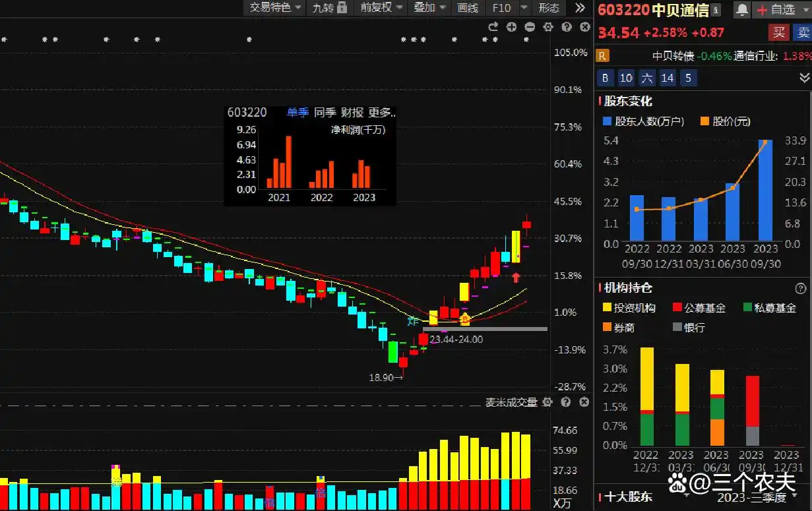Open the 前复权 adjustment dropdown
The width and height of the screenshot is (812, 511).
point(382,8)
